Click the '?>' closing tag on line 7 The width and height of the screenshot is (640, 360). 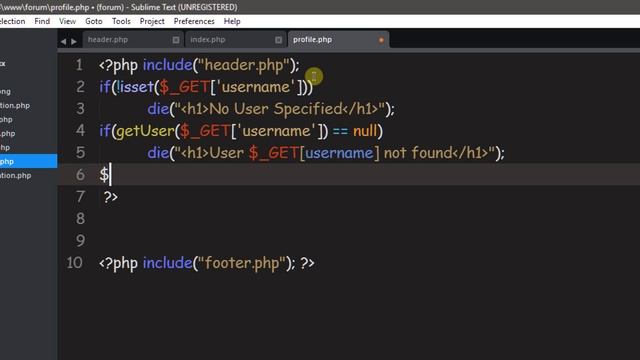pos(111,197)
